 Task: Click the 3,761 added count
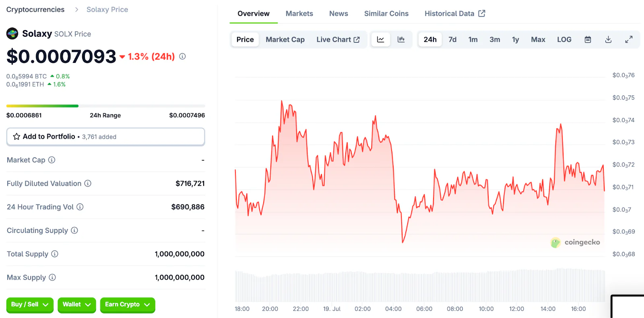(99, 137)
